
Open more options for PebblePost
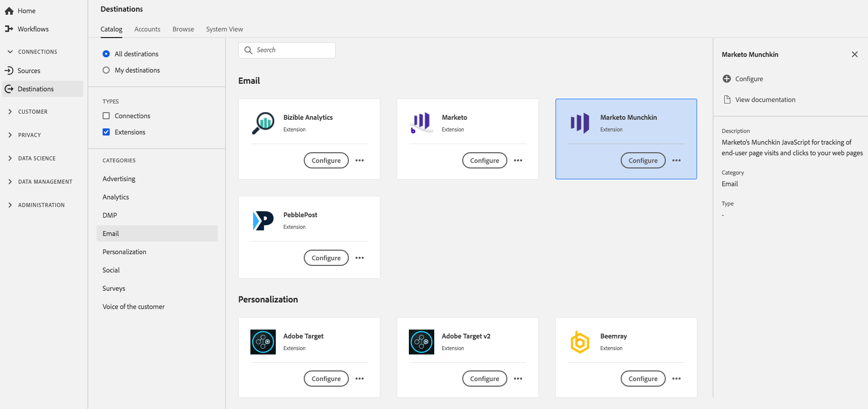point(360,258)
